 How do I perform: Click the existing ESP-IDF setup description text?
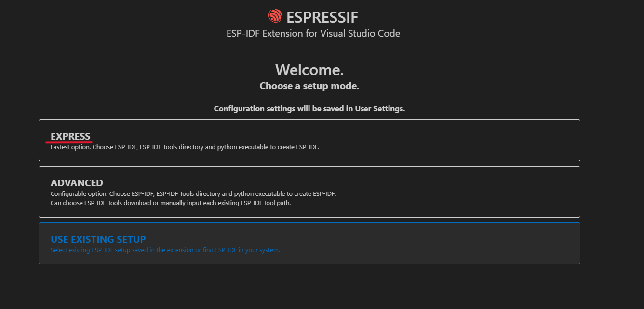[x=165, y=250]
